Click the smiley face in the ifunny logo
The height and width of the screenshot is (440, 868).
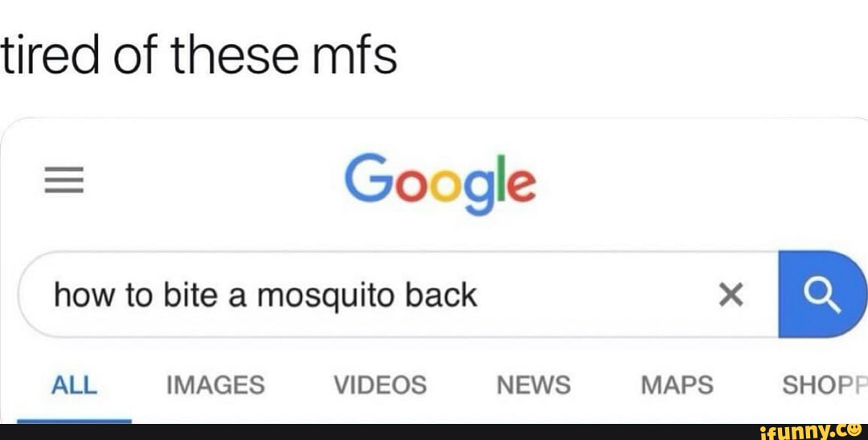tap(854, 429)
